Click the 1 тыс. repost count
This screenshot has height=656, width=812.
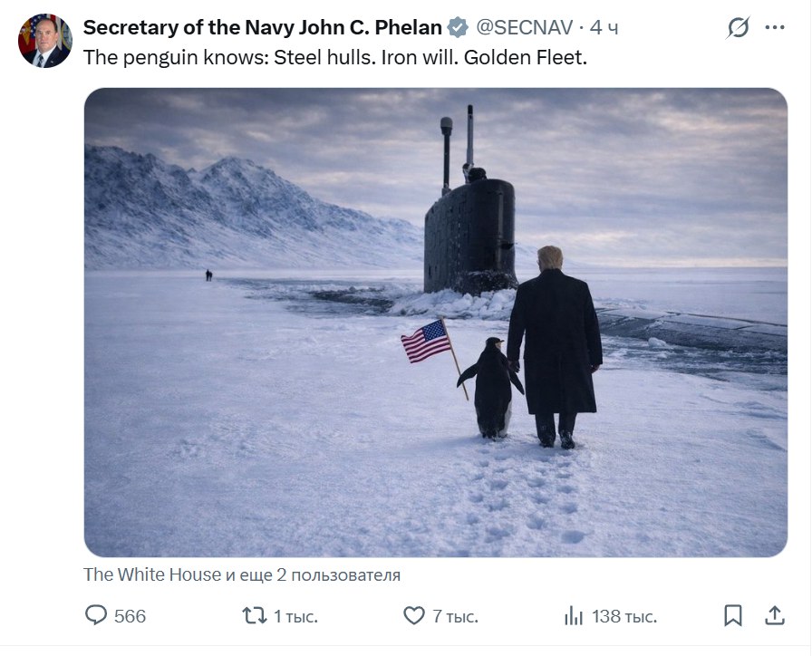295,617
